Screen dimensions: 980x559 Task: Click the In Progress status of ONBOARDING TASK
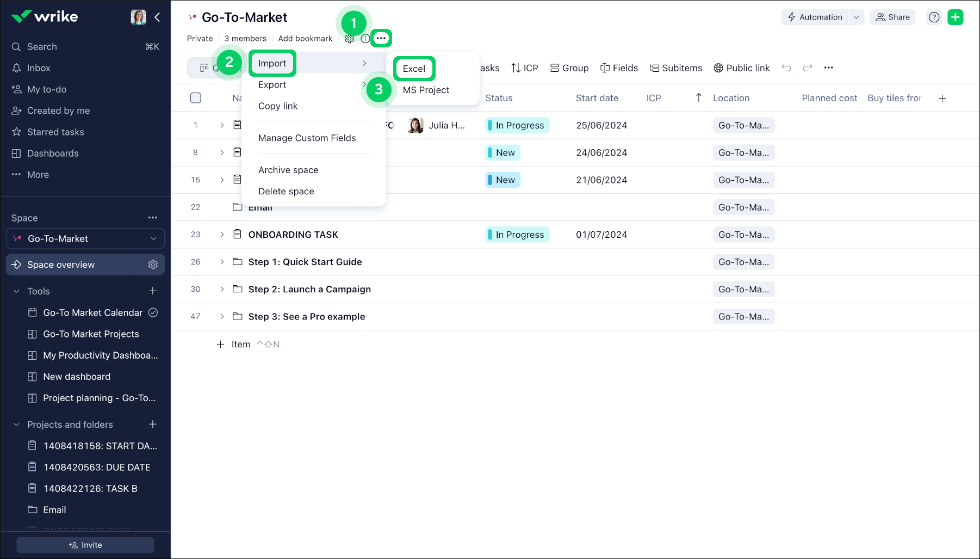(x=517, y=235)
